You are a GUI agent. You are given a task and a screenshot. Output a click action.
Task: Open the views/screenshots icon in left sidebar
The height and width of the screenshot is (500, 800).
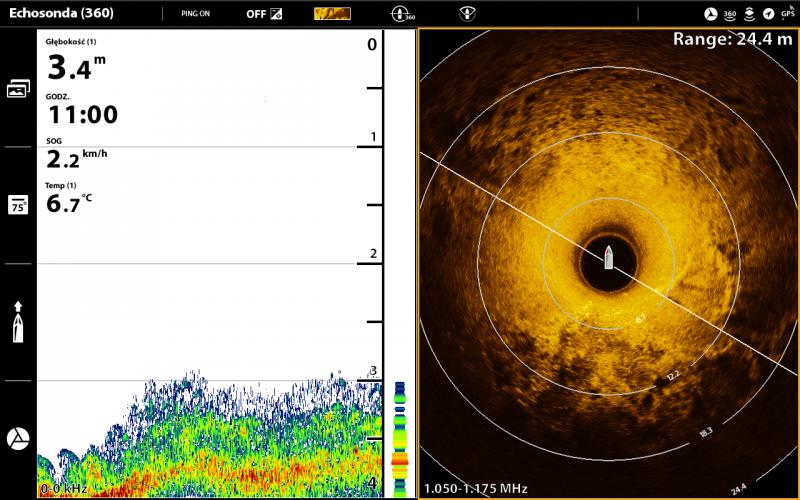(18, 89)
